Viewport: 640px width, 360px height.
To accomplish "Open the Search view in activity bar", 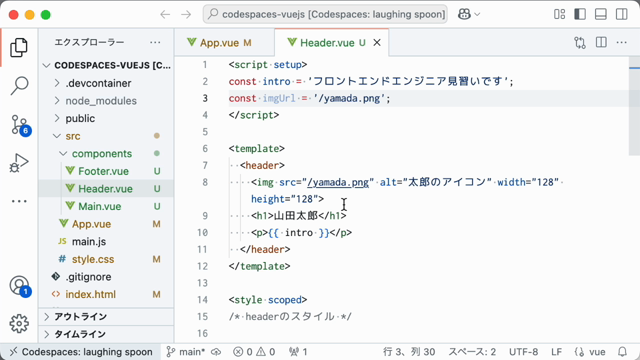I will (19, 86).
